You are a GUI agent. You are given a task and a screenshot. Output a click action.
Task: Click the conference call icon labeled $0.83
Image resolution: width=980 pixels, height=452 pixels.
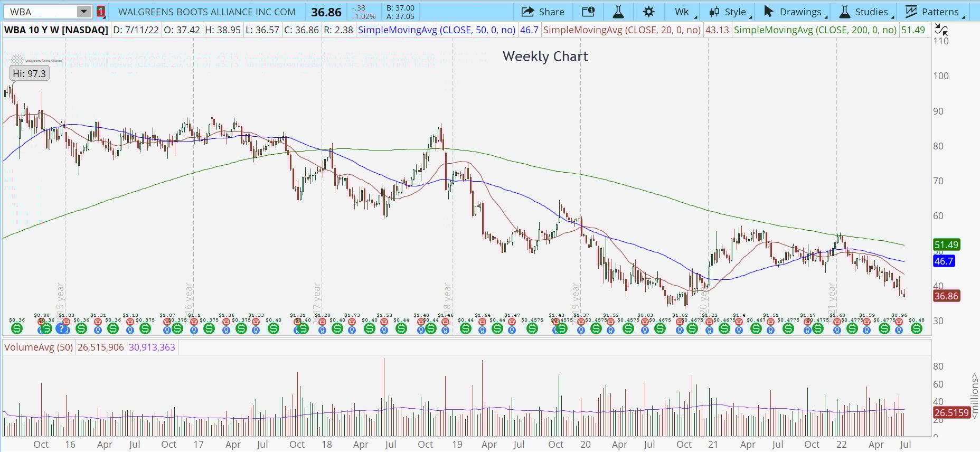pyautogui.click(x=645, y=321)
